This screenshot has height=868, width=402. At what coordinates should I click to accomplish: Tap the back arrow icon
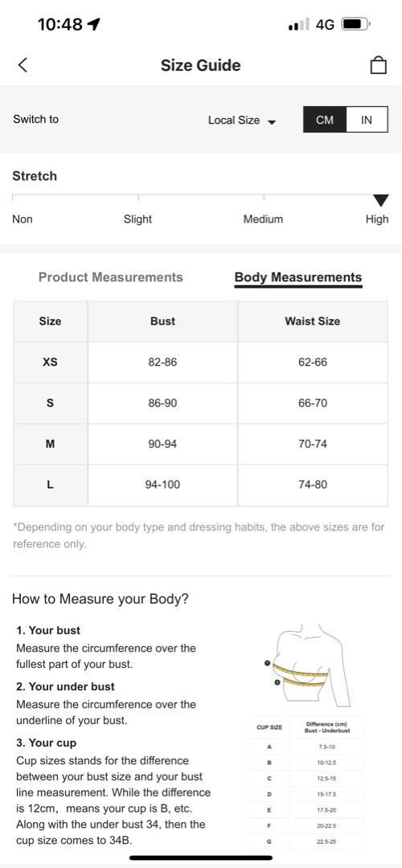pyautogui.click(x=23, y=65)
